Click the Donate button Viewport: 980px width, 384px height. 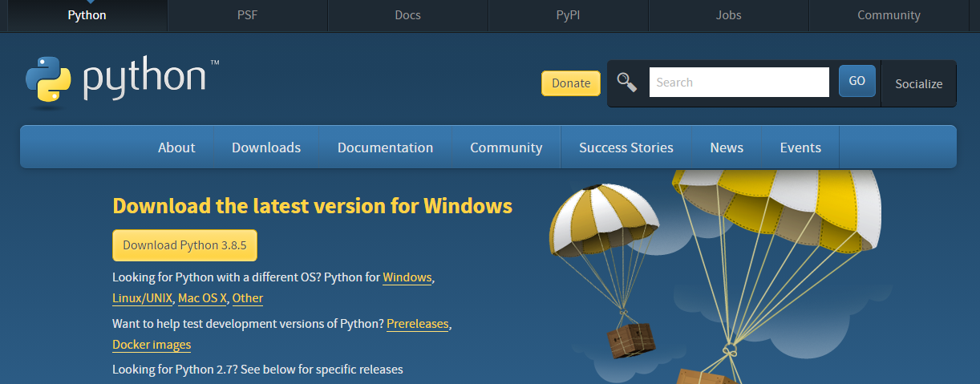tap(571, 83)
